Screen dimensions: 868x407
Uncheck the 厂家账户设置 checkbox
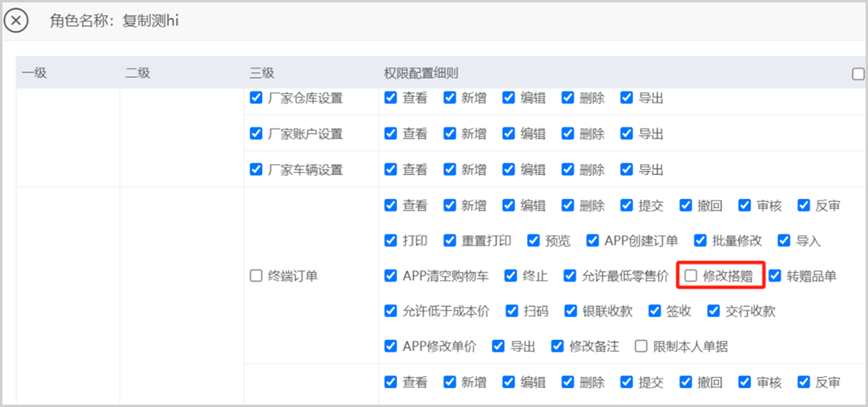pyautogui.click(x=256, y=134)
